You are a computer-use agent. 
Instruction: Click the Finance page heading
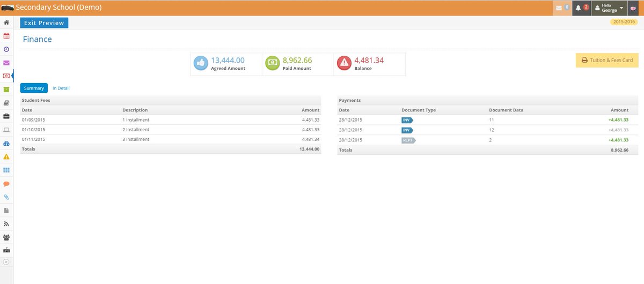(38, 39)
